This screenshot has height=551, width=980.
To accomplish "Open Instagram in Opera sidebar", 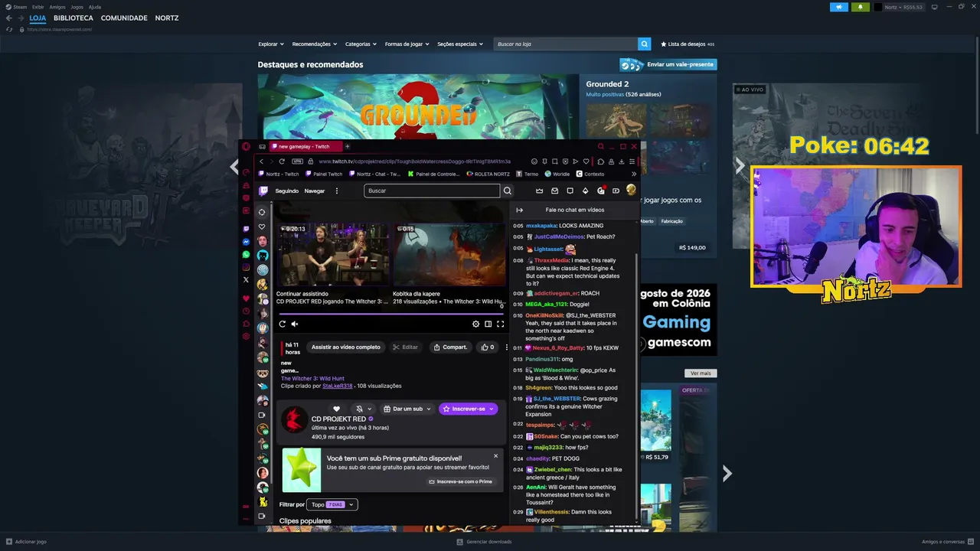I will [246, 267].
